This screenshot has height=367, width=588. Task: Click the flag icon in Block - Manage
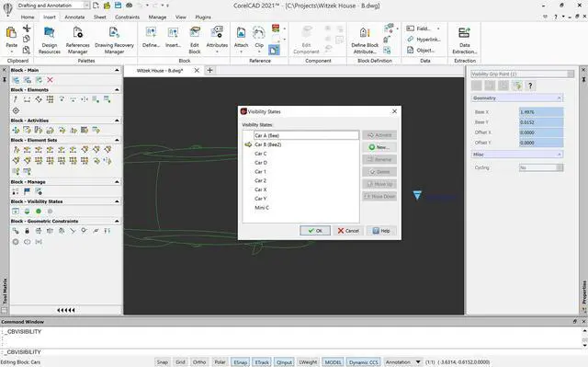point(27,191)
